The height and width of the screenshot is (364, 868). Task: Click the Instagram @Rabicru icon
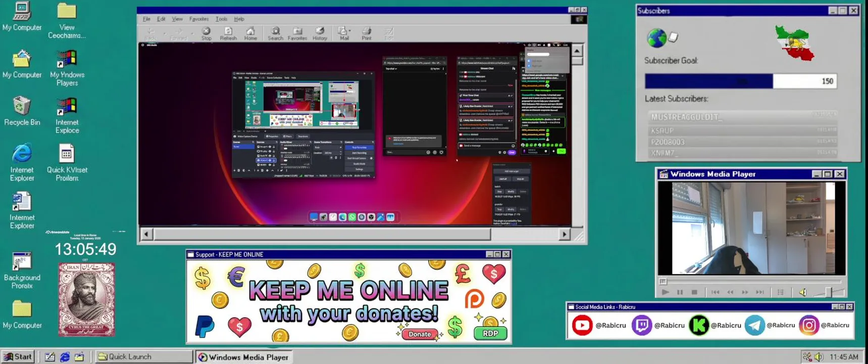click(808, 326)
